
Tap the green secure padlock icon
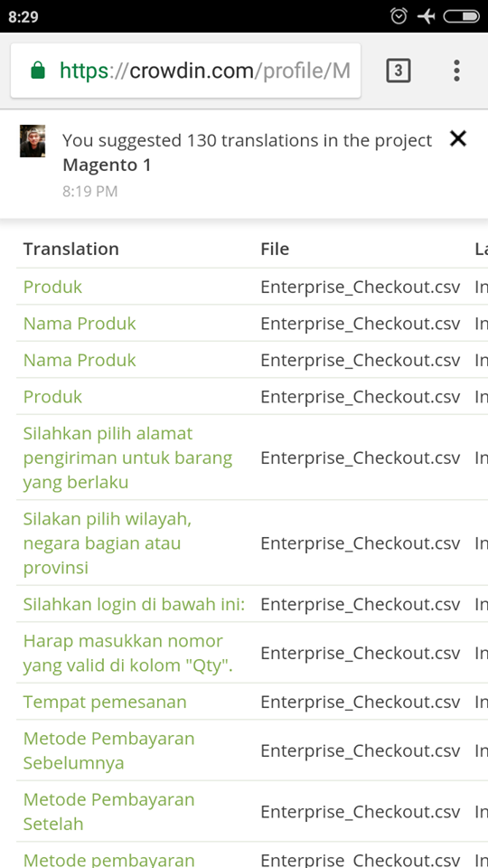tap(38, 71)
